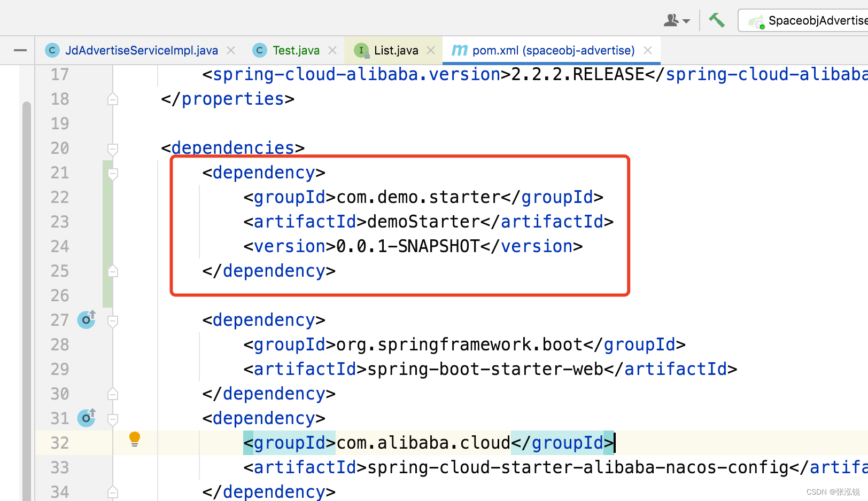
Task: Click the override gutter icon at line 31
Action: (87, 418)
